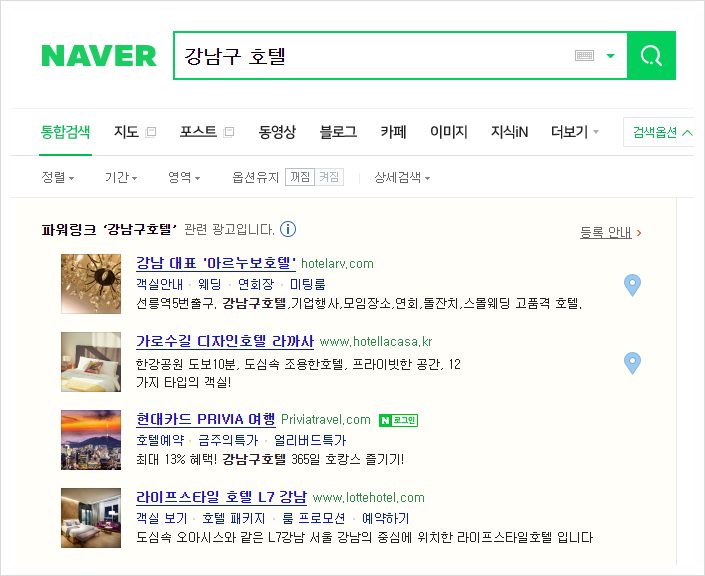Click the hotel room thumbnail for L7 강남

pyautogui.click(x=91, y=518)
